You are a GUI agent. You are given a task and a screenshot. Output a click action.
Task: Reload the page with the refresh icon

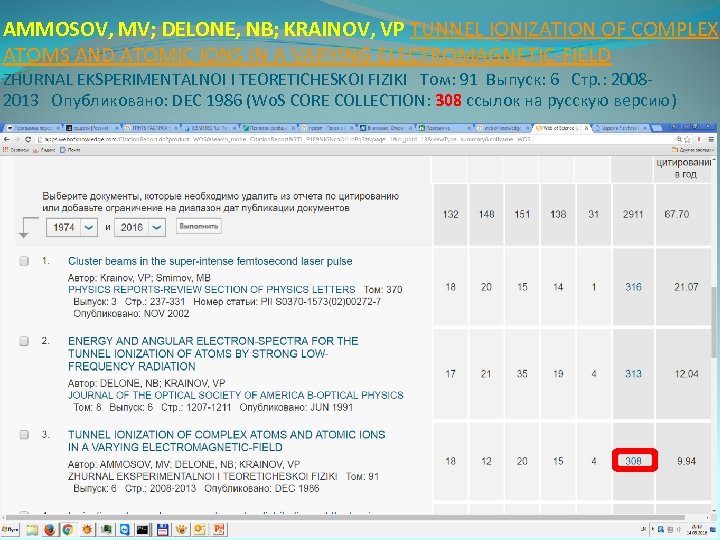pos(28,139)
